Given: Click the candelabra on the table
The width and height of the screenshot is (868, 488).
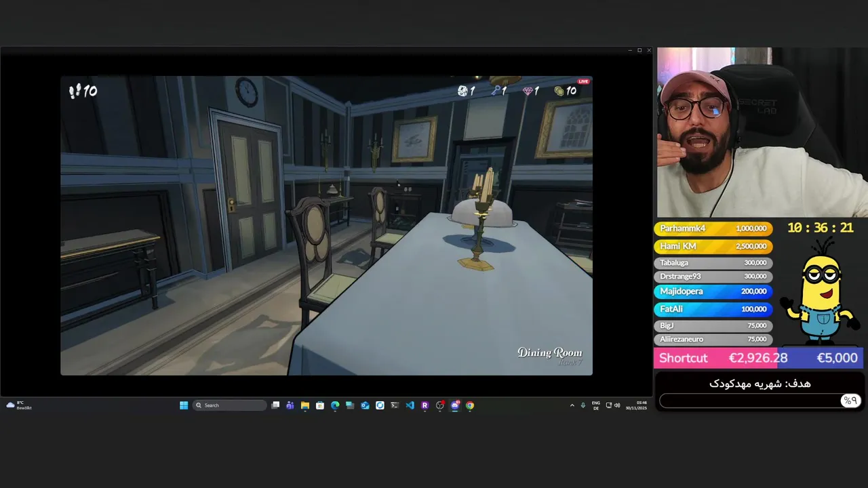Looking at the screenshot, I should 481,220.
